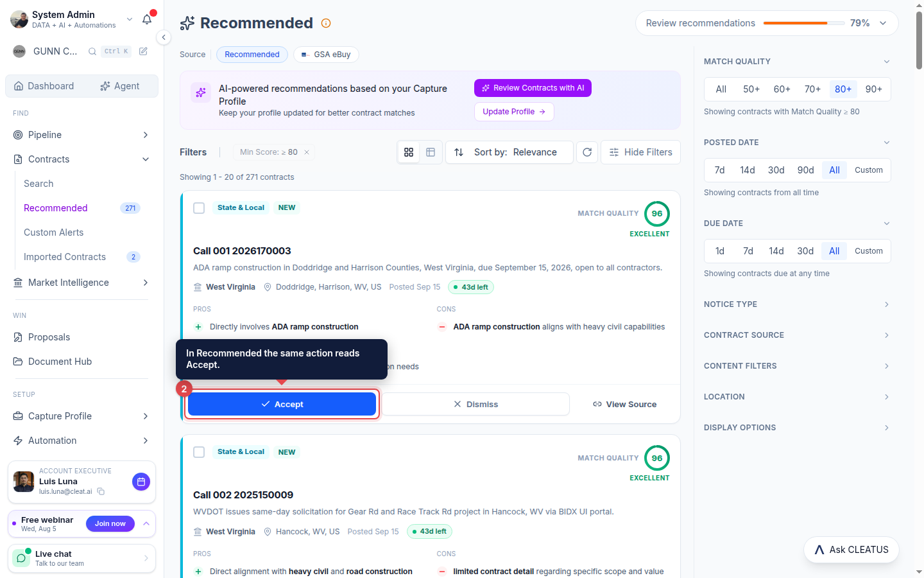924x578 pixels.
Task: Open Sort by Relevance dropdown
Action: pyautogui.click(x=509, y=152)
